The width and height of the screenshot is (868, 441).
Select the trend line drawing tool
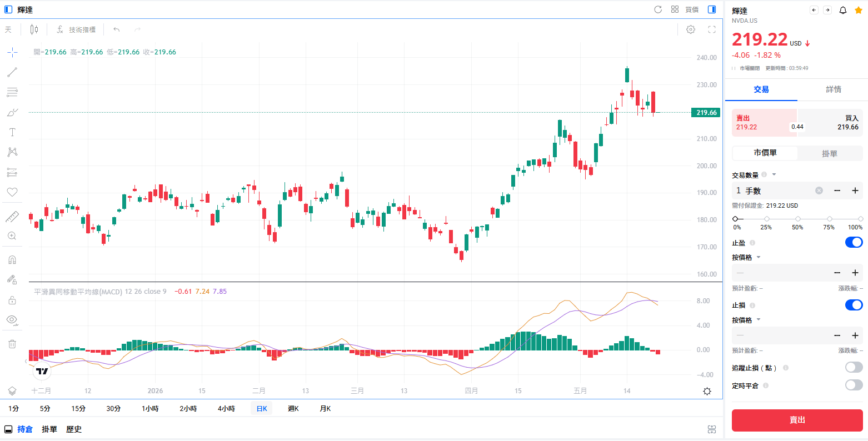coord(12,72)
